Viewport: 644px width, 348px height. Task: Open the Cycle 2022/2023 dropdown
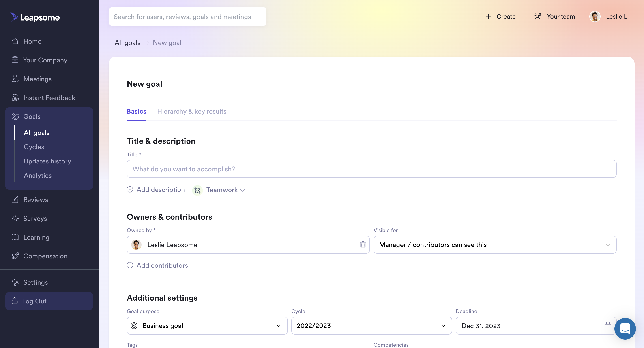coord(371,326)
